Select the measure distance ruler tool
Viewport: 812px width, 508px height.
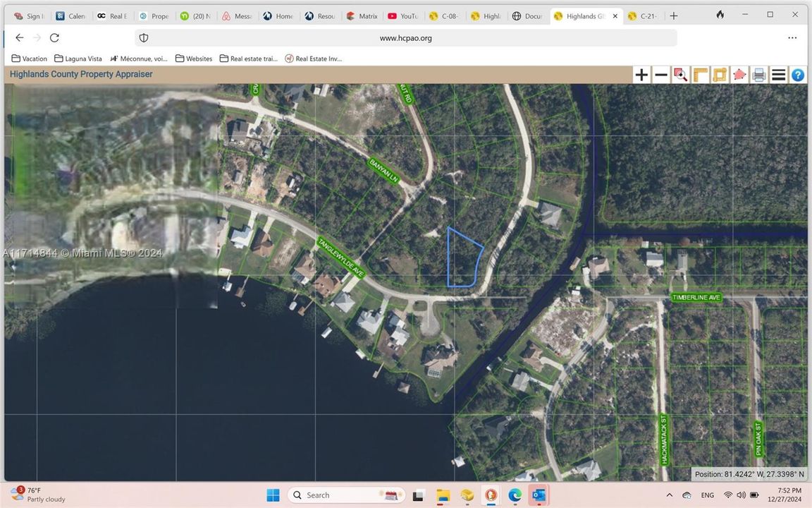point(699,74)
